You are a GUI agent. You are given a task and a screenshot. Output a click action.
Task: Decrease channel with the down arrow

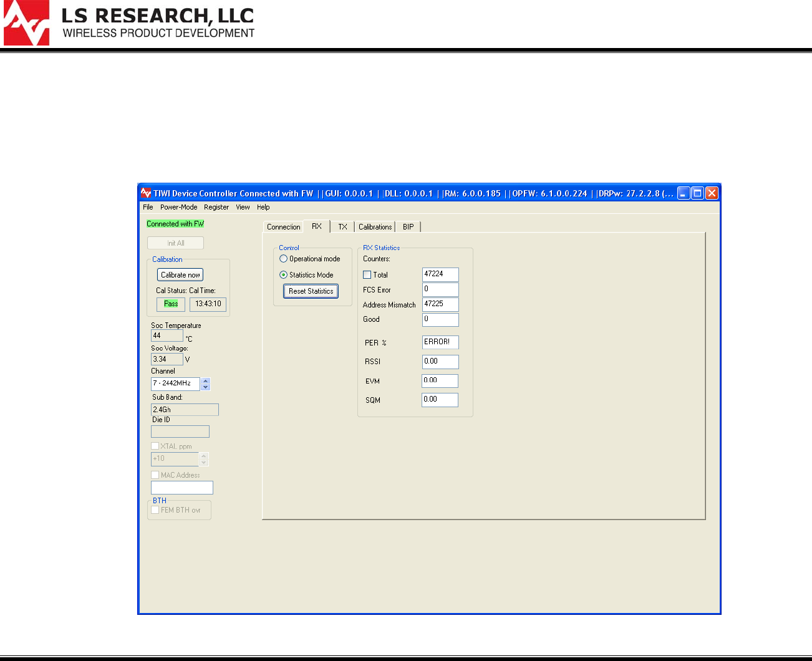[206, 387]
